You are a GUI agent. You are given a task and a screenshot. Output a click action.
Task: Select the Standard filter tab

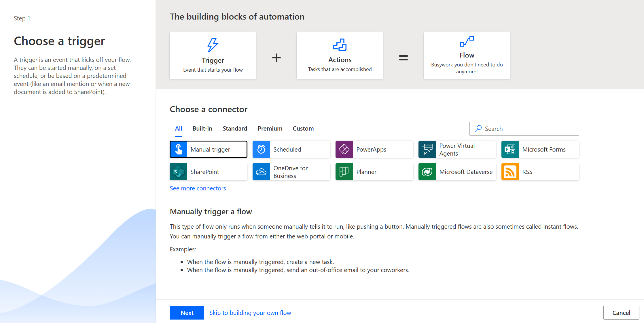click(x=235, y=128)
